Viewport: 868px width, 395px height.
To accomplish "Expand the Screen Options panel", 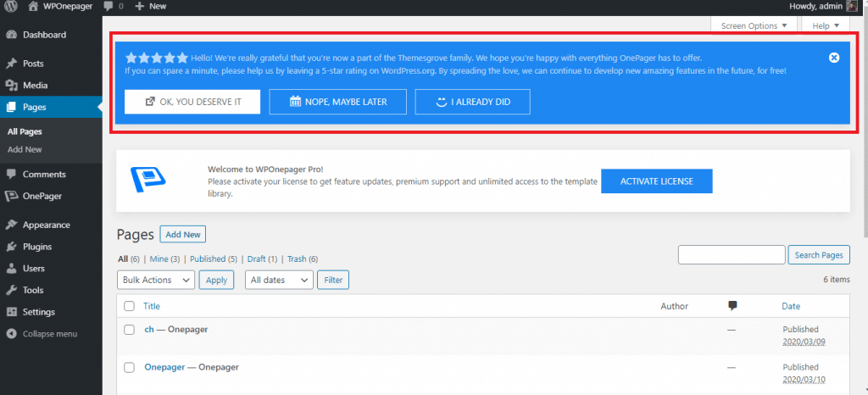I will point(754,25).
